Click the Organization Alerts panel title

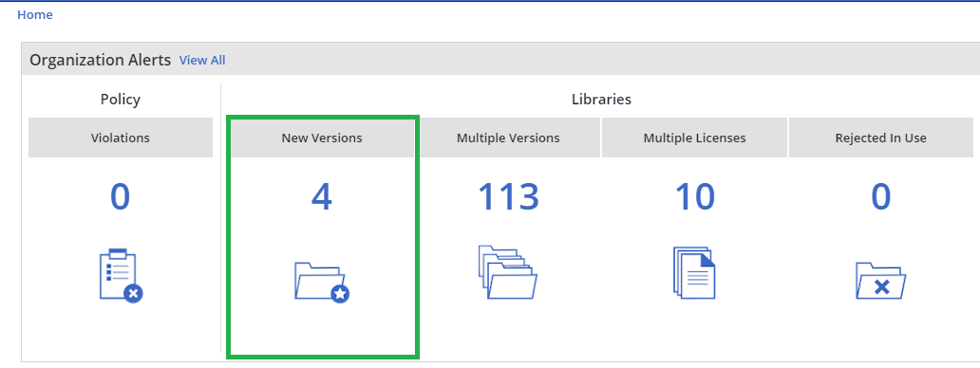(x=100, y=61)
